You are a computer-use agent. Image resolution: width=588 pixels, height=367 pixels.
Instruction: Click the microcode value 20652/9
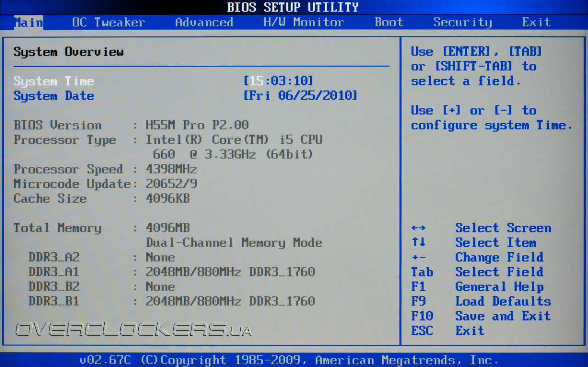click(171, 184)
